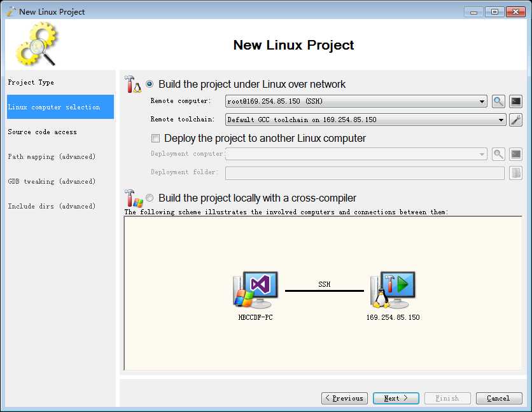The height and width of the screenshot is (412, 532).
Task: Open SSH console for the remote computer
Action: pos(515,101)
